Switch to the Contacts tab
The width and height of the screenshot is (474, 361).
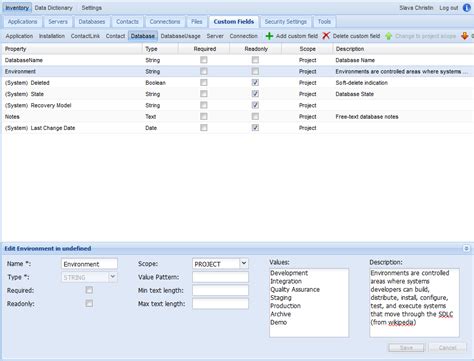[x=127, y=22]
